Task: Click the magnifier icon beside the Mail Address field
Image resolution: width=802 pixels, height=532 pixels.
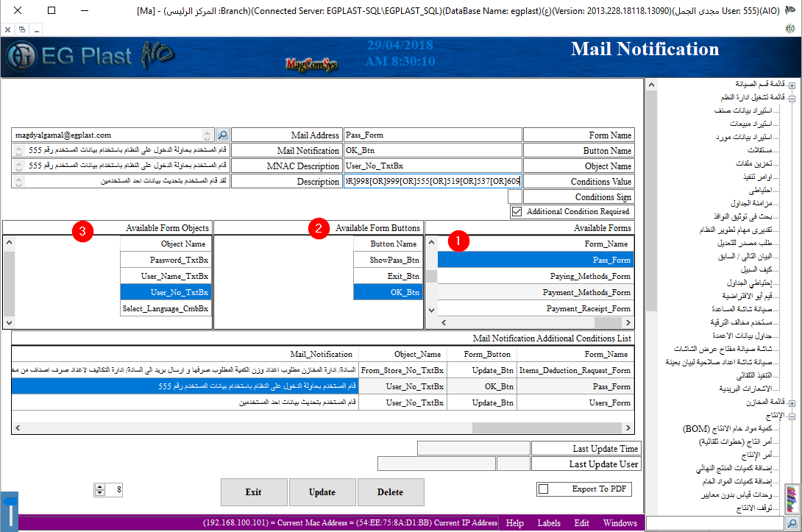Action: click(222, 135)
